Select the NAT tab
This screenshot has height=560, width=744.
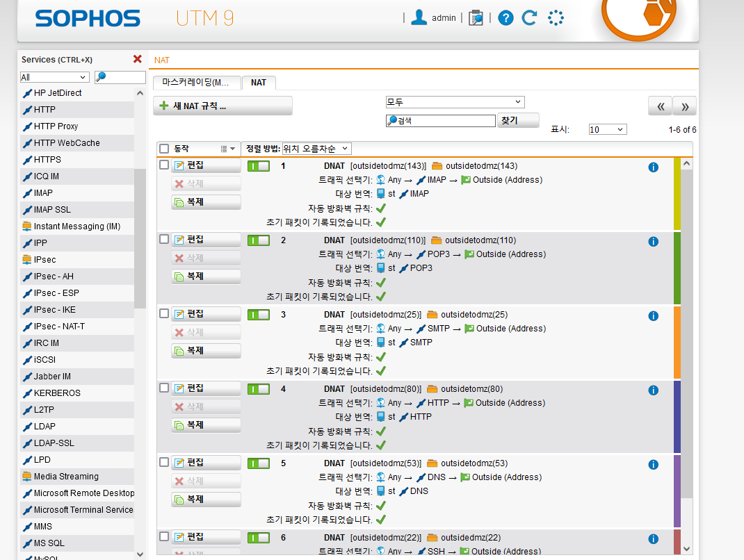pyautogui.click(x=259, y=83)
